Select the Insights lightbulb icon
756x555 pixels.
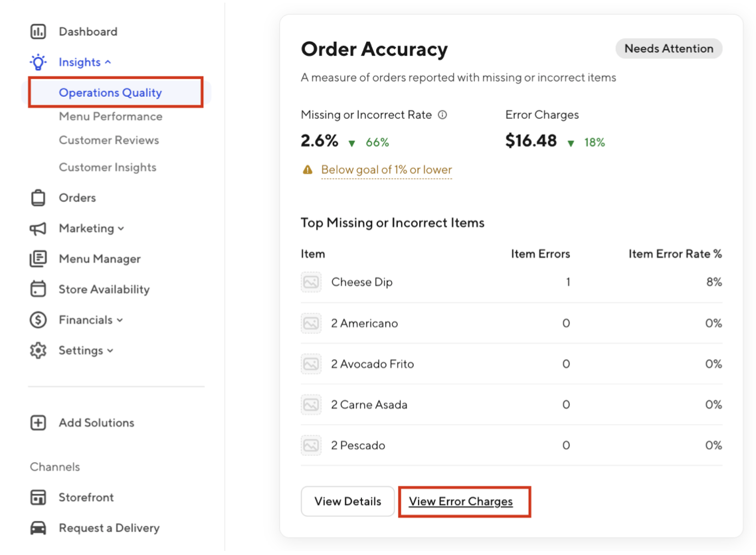[x=38, y=62]
